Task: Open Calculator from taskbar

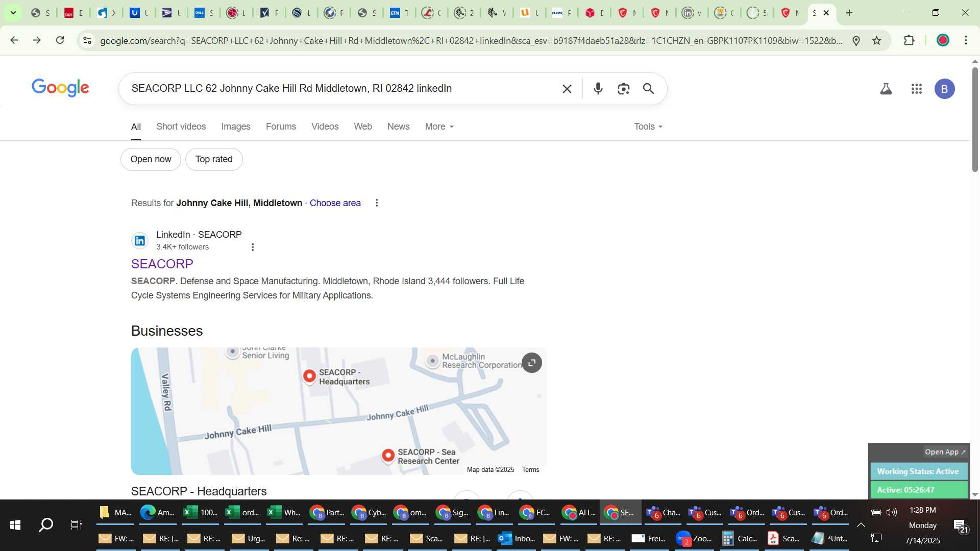Action: coord(740,539)
